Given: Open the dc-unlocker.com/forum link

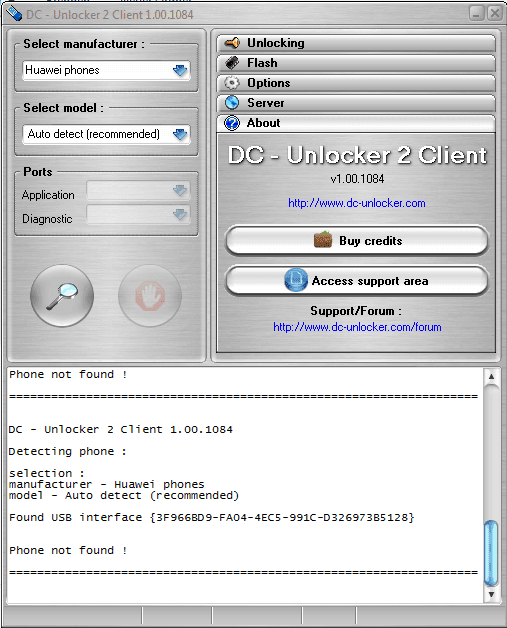Looking at the screenshot, I should pos(357,327).
